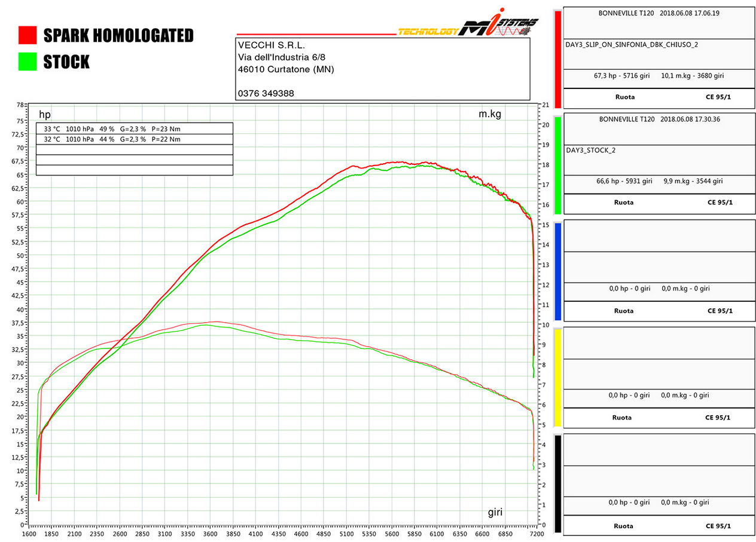756x542 pixels.
Task: Choose the black color bar in the last run slot
Action: coord(557,483)
